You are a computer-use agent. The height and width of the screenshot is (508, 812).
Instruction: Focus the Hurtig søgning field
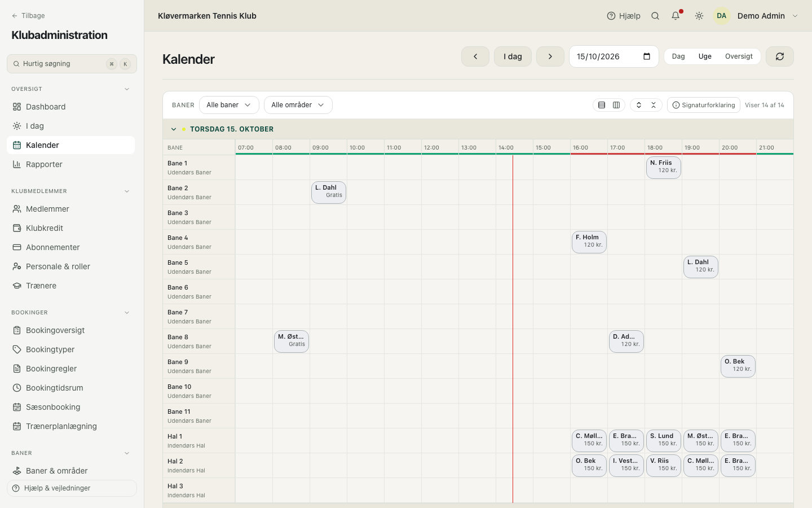tap(72, 64)
